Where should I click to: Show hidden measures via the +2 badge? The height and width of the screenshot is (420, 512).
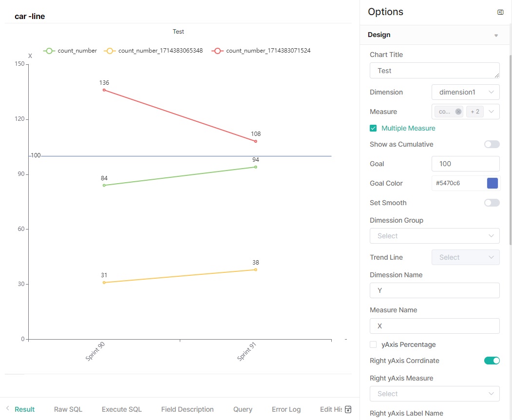[x=474, y=111]
